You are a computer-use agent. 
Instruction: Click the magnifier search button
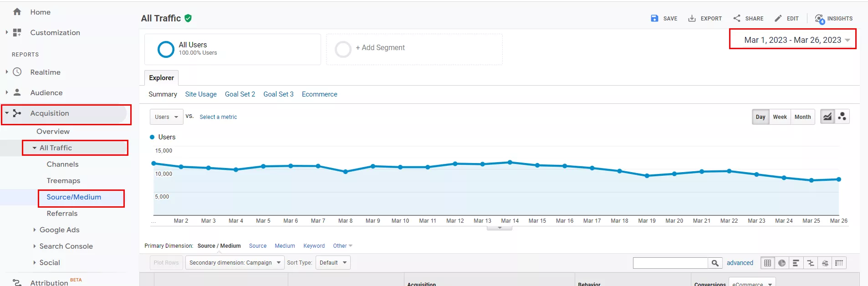coord(715,263)
